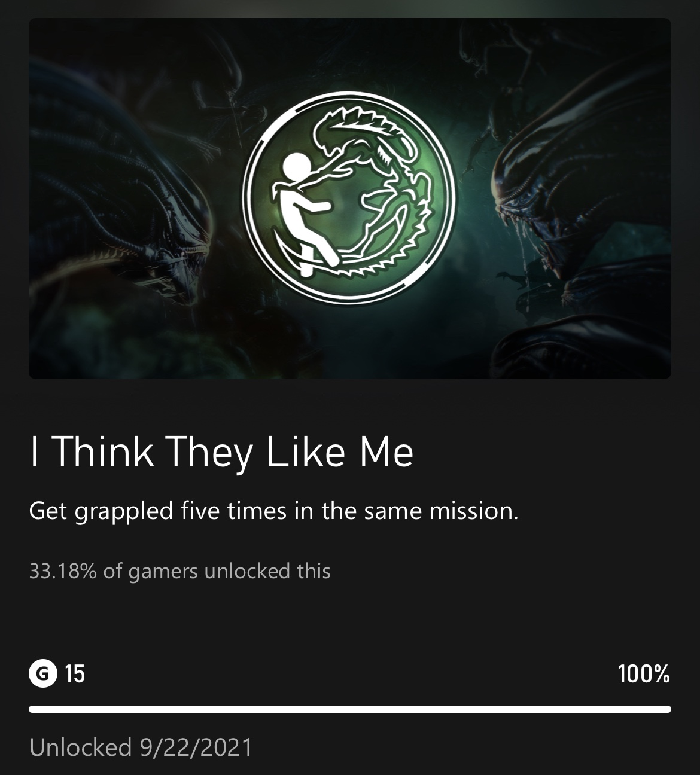
Task: Select the 'Get grappled five times' description
Action: [x=273, y=511]
